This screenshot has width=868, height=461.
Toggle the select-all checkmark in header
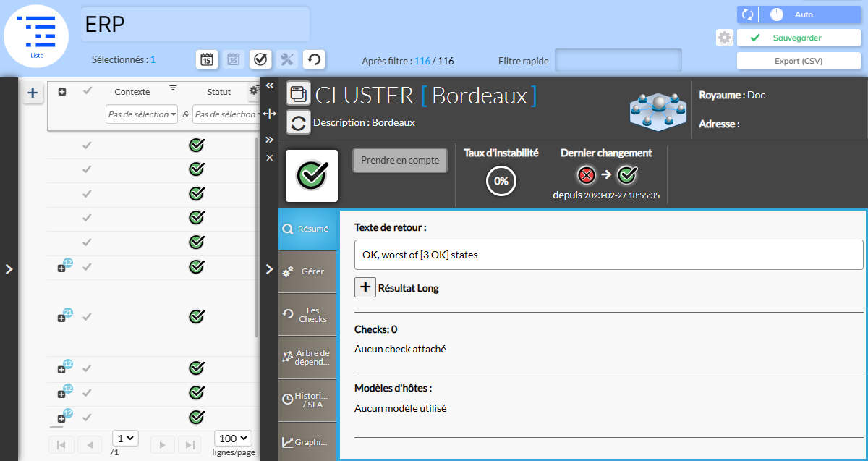coord(88,90)
